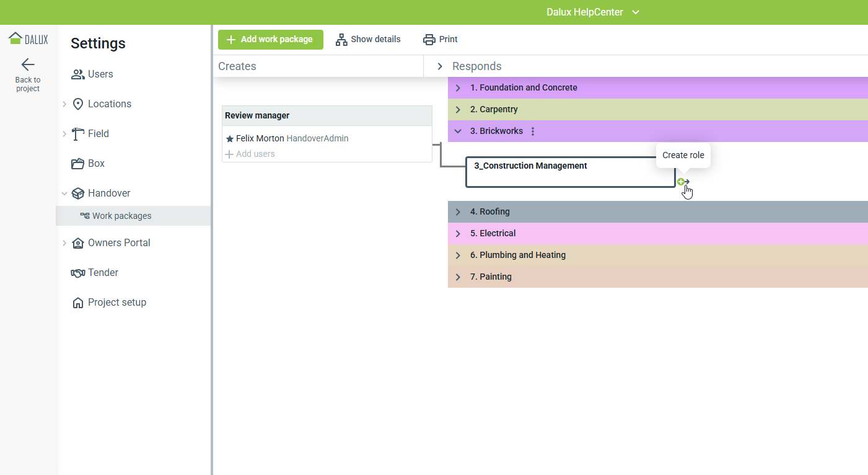The height and width of the screenshot is (475, 868).
Task: Click the Print printer icon
Action: 429,40
